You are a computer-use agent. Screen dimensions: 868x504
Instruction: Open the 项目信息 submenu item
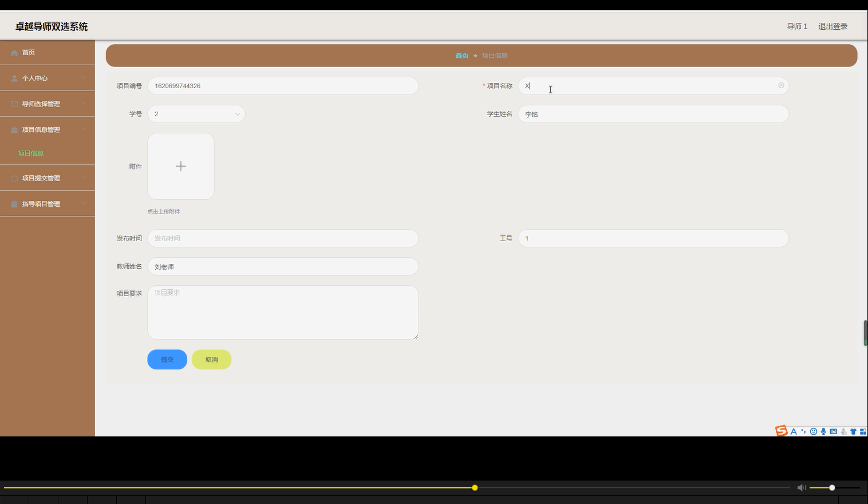[x=31, y=153]
